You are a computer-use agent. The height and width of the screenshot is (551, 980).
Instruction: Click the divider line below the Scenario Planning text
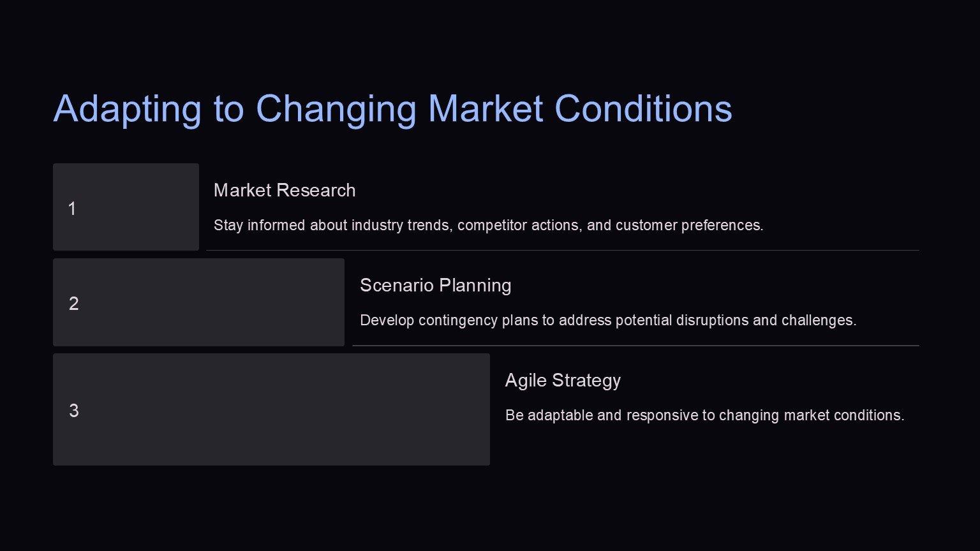pos(635,346)
